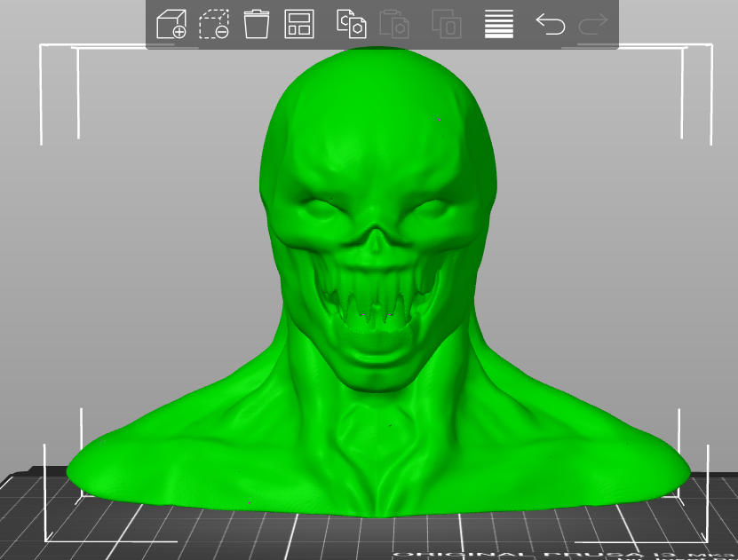Click the greyed-out Redo arrow
The image size is (738, 560).
[592, 24]
